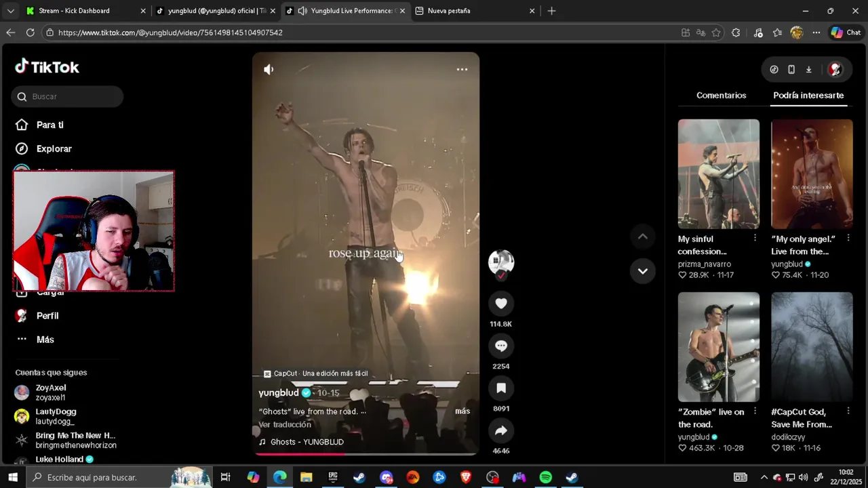Open Spotify from the taskbar
This screenshot has height=488, width=868.
(546, 477)
